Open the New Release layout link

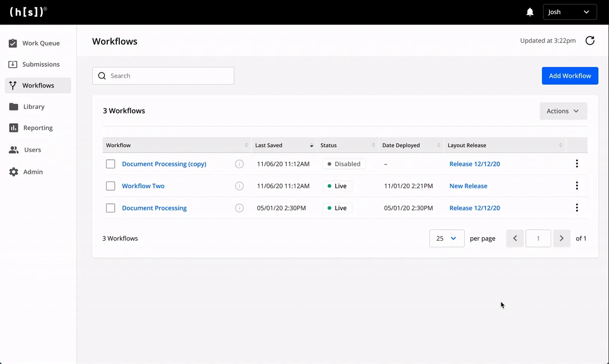coord(468,186)
